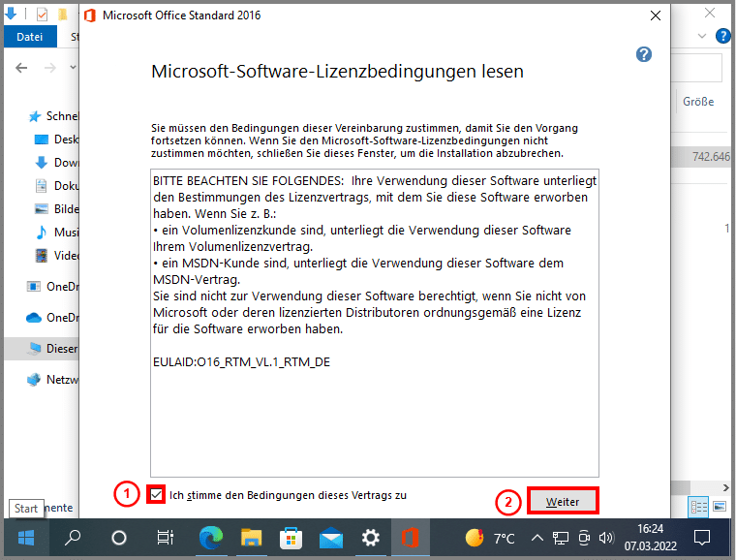Click the blue help question mark in the Office dialog
The width and height of the screenshot is (736, 560).
pyautogui.click(x=644, y=54)
